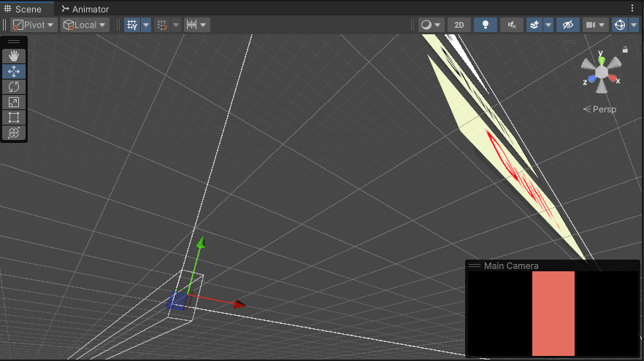
Task: Open Scene view more options menu
Action: pyautogui.click(x=632, y=8)
